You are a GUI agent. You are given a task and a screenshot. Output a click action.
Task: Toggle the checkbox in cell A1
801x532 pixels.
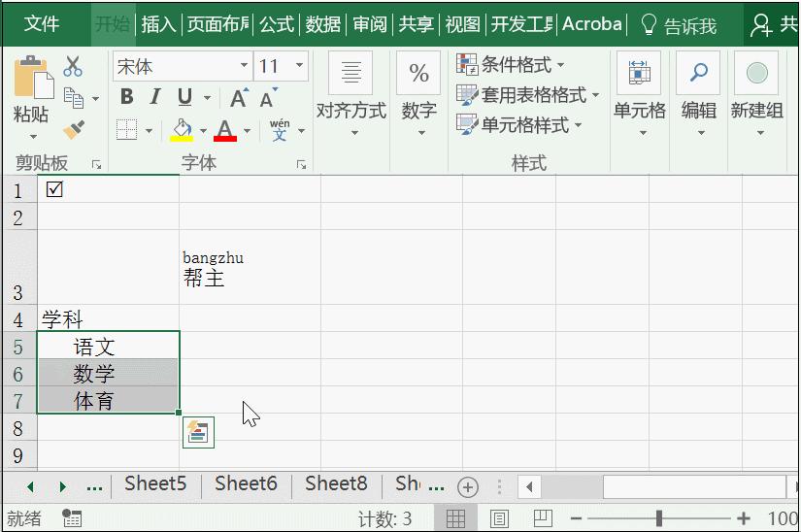click(54, 189)
